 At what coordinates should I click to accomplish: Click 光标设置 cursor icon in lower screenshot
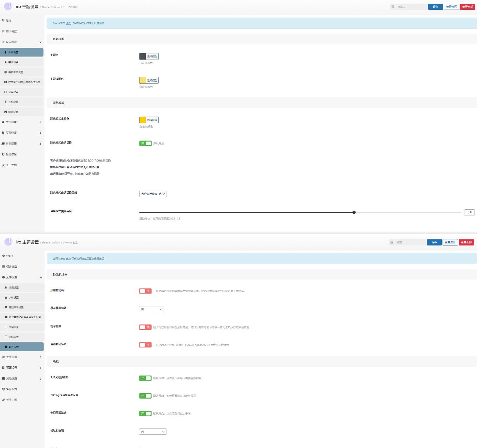pos(6,337)
